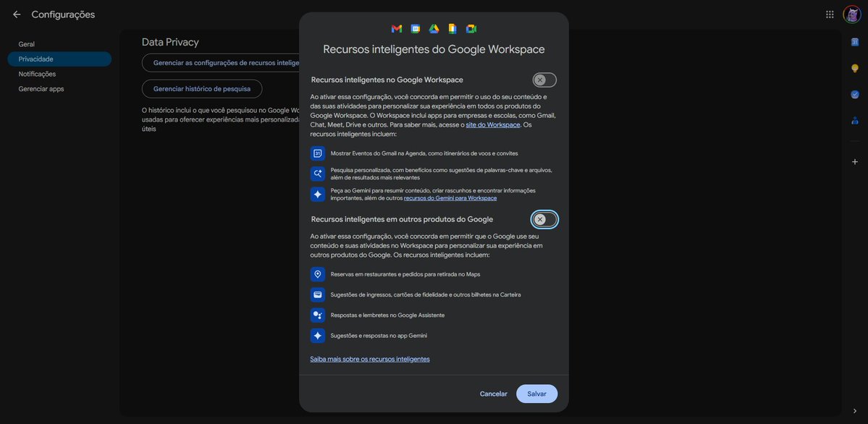
Task: Click the Data Privacy heading
Action: (170, 43)
